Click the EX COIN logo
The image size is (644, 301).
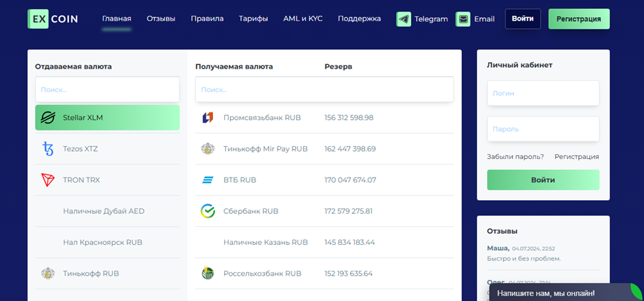click(x=53, y=19)
